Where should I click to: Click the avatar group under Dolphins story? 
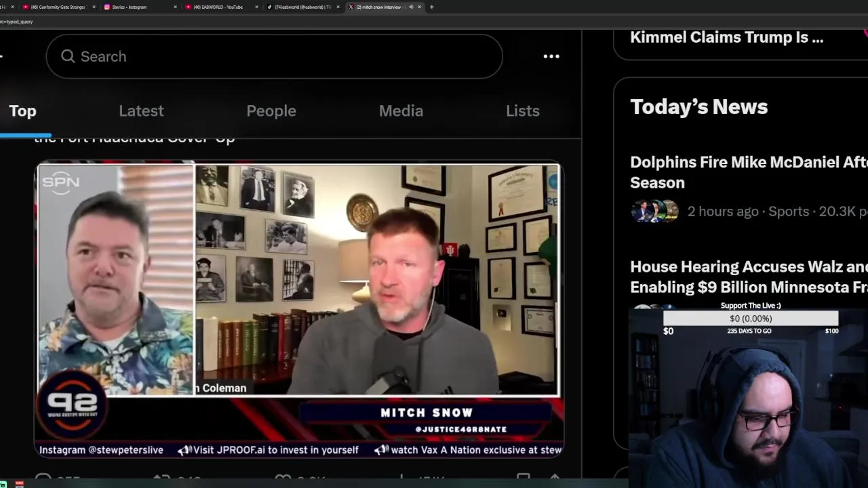pos(654,211)
